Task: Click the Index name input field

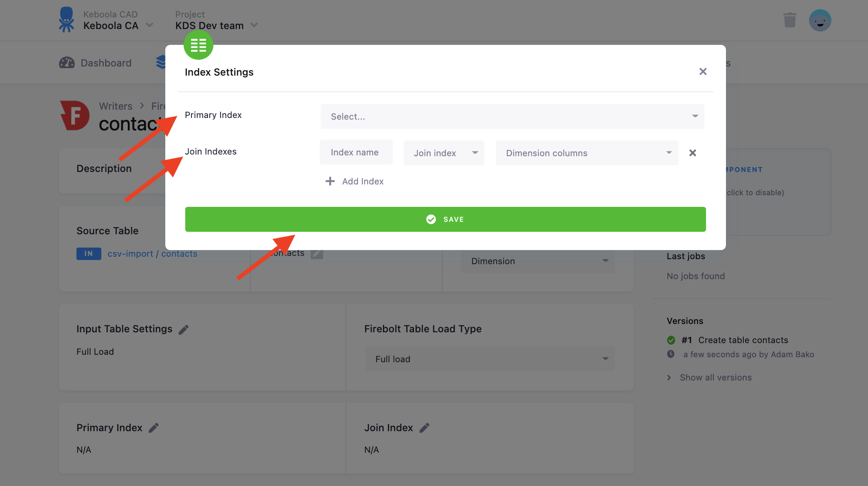Action: click(356, 152)
